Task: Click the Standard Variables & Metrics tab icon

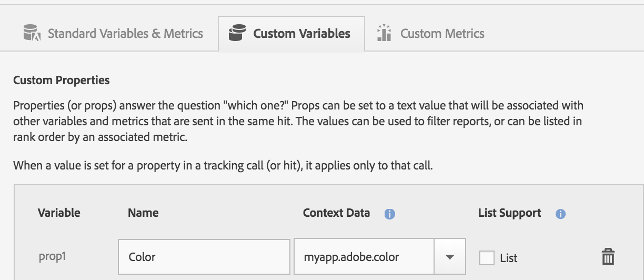Action: 32,34
